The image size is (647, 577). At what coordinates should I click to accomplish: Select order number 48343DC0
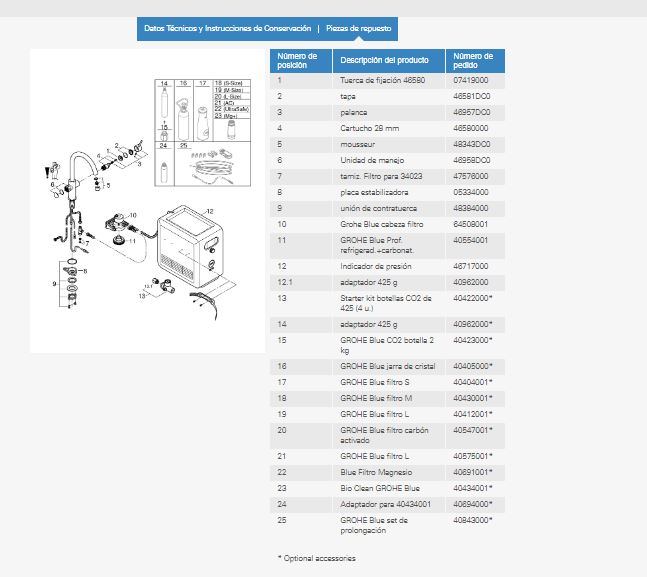(x=472, y=144)
